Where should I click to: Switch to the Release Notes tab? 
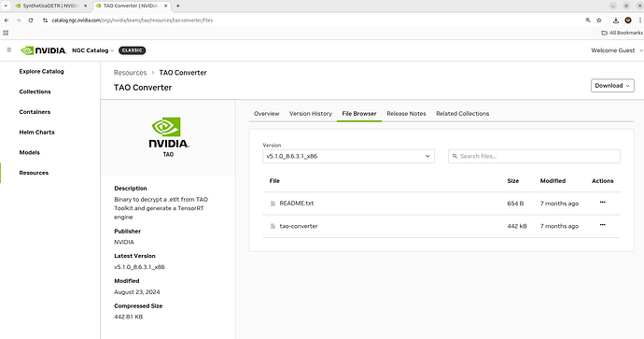[x=406, y=113]
